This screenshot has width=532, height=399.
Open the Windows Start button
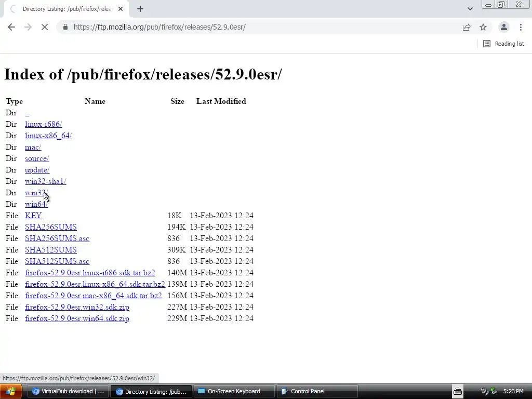click(x=11, y=392)
